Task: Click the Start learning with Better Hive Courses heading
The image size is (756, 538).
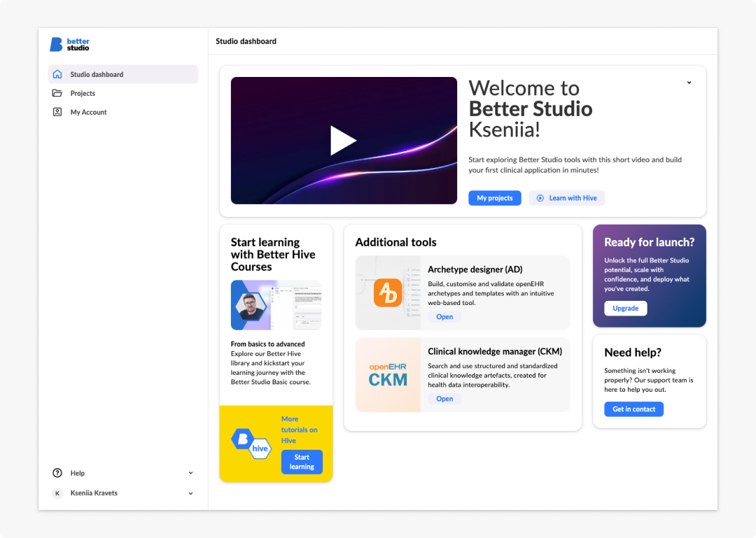Action: (273, 255)
